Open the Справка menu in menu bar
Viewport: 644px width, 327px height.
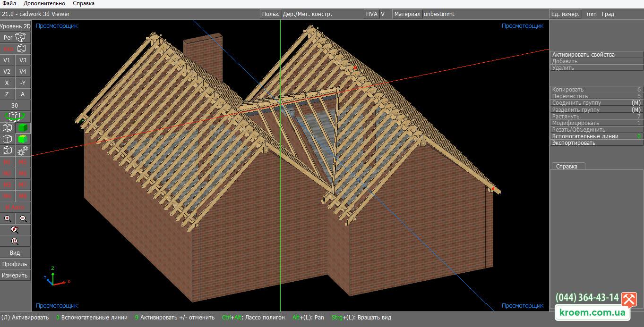click(x=84, y=3)
